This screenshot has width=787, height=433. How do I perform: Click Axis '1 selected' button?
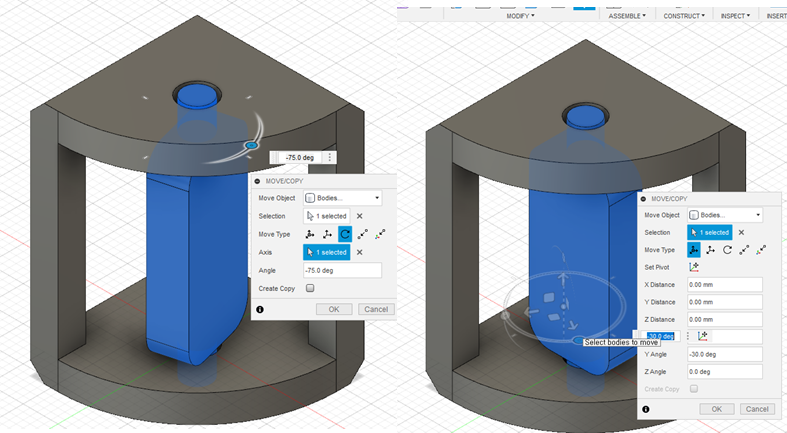point(327,252)
